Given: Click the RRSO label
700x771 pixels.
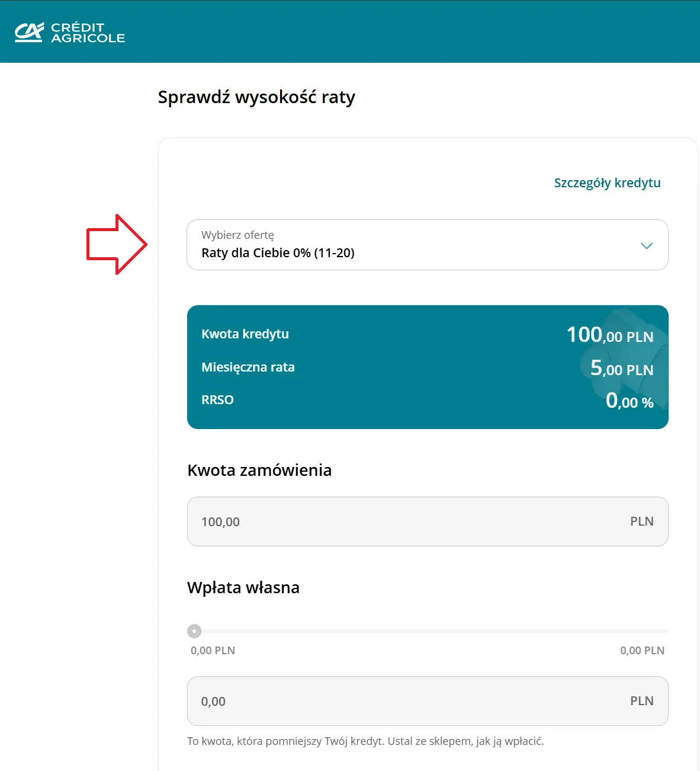Looking at the screenshot, I should point(217,400).
